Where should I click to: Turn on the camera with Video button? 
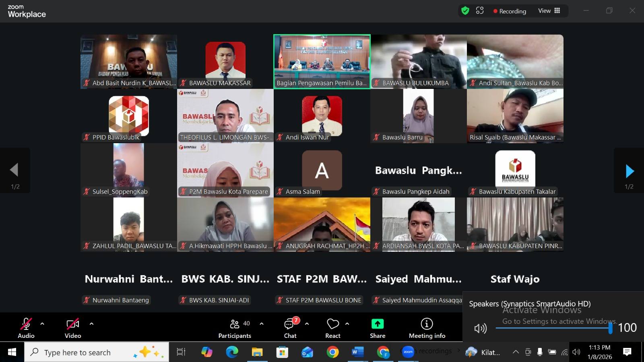(73, 328)
